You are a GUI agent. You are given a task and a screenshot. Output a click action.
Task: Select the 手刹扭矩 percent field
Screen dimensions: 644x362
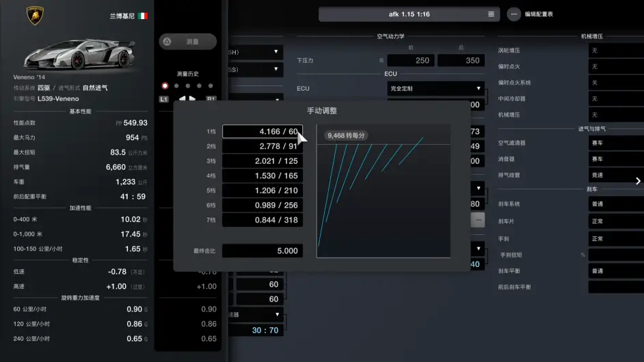pyautogui.click(x=616, y=255)
